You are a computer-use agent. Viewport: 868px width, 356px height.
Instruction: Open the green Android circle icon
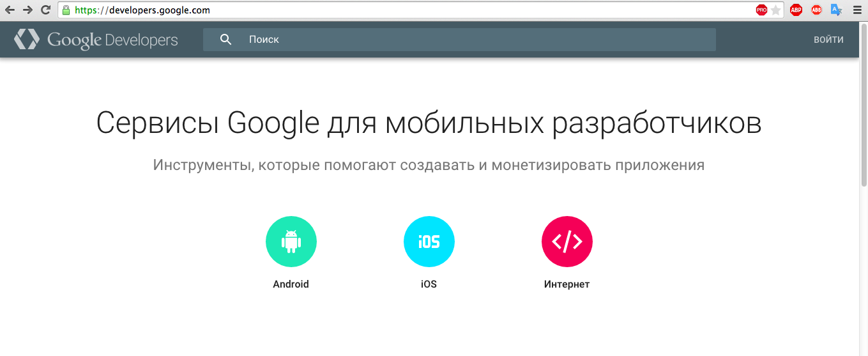tap(291, 242)
